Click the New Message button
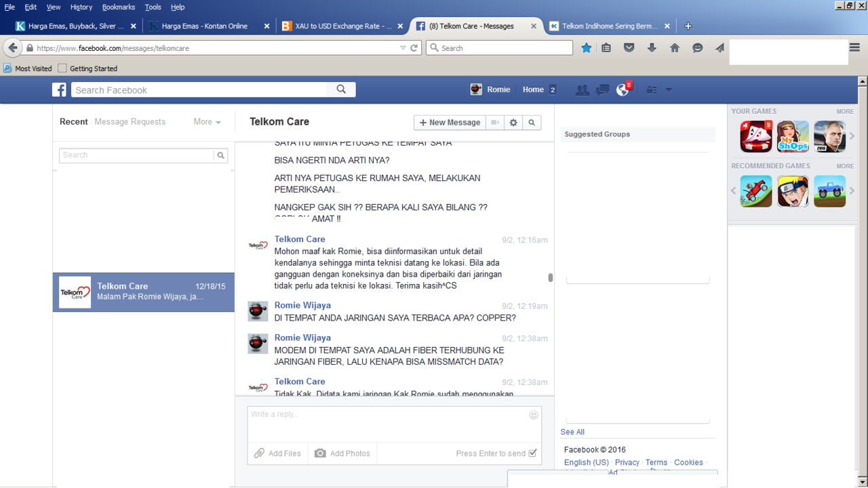868x488 pixels. click(x=450, y=123)
